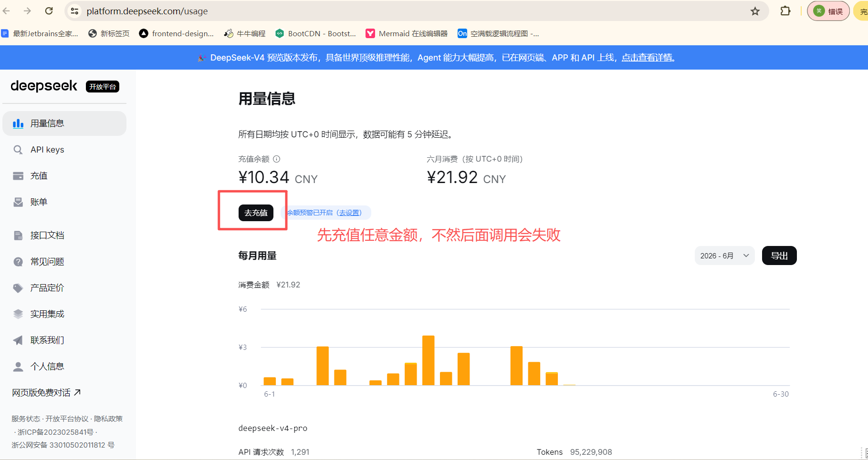Open the 2026 - 6月 month dropdown
This screenshot has width=868, height=460.
pyautogui.click(x=724, y=256)
